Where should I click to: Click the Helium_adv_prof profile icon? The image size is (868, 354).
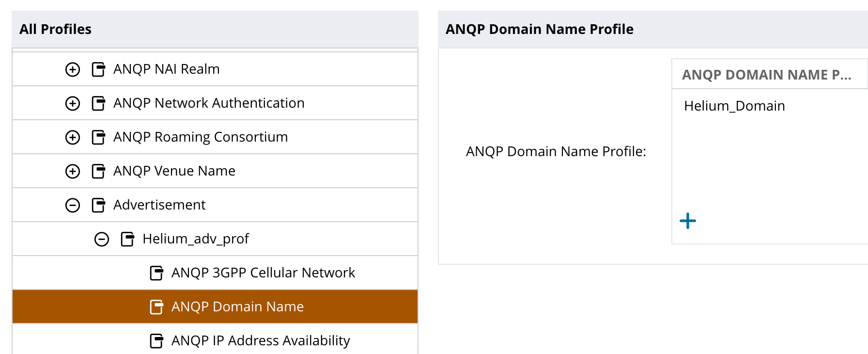(127, 239)
